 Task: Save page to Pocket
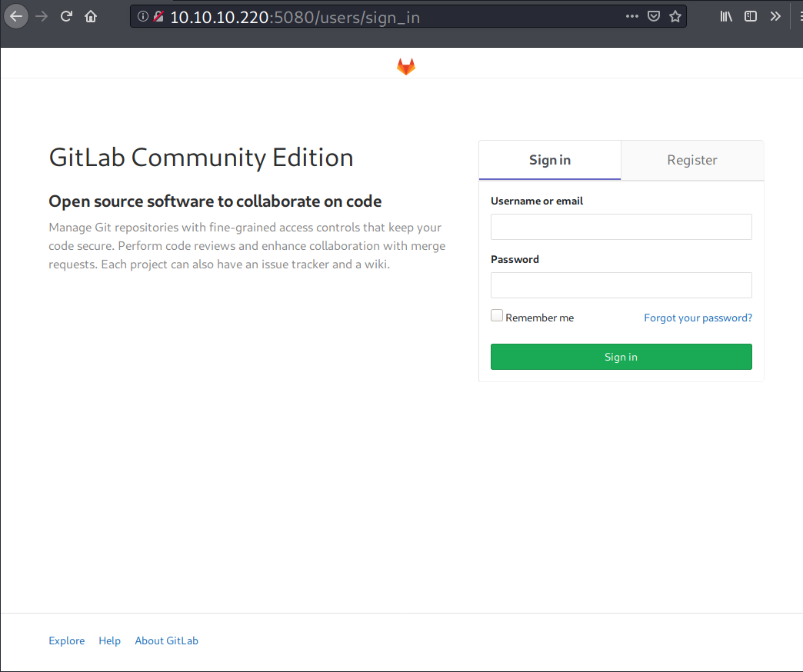653,16
